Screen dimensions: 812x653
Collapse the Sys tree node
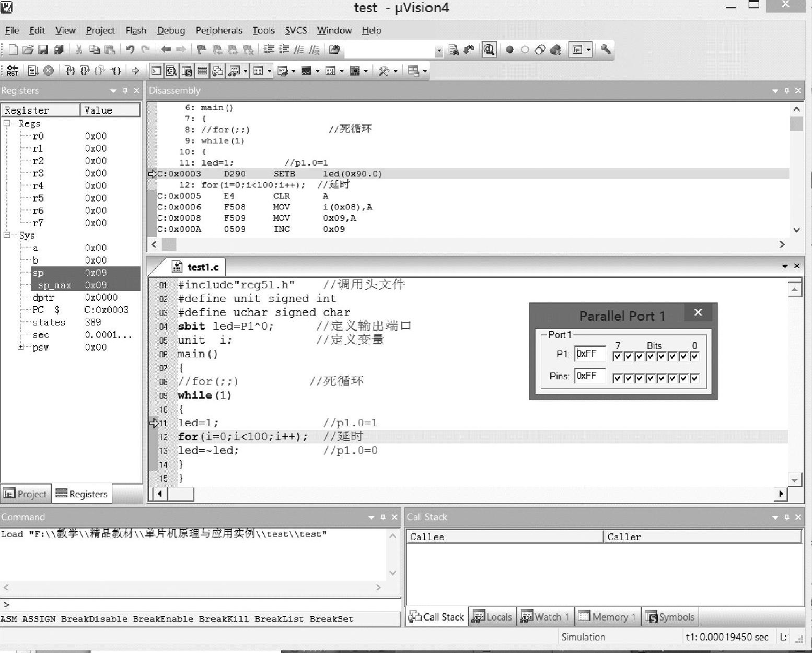click(x=7, y=236)
